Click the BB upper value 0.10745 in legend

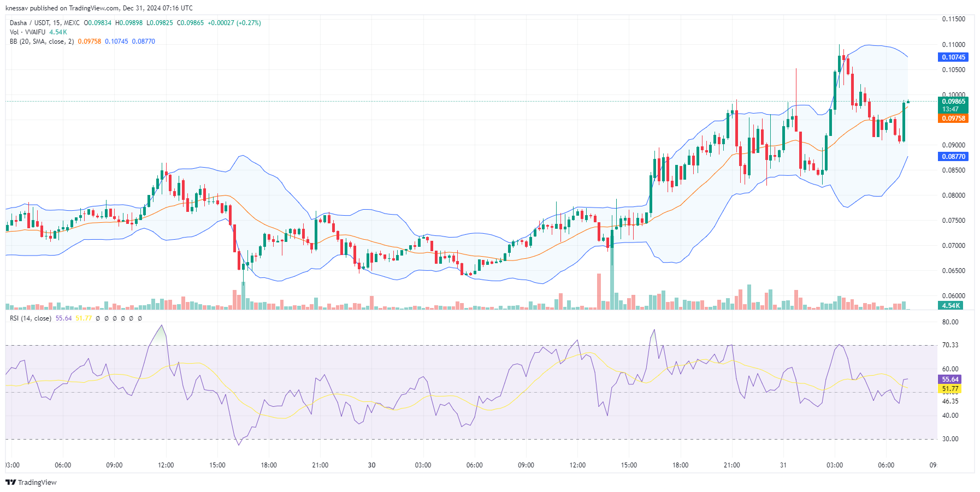pyautogui.click(x=116, y=42)
